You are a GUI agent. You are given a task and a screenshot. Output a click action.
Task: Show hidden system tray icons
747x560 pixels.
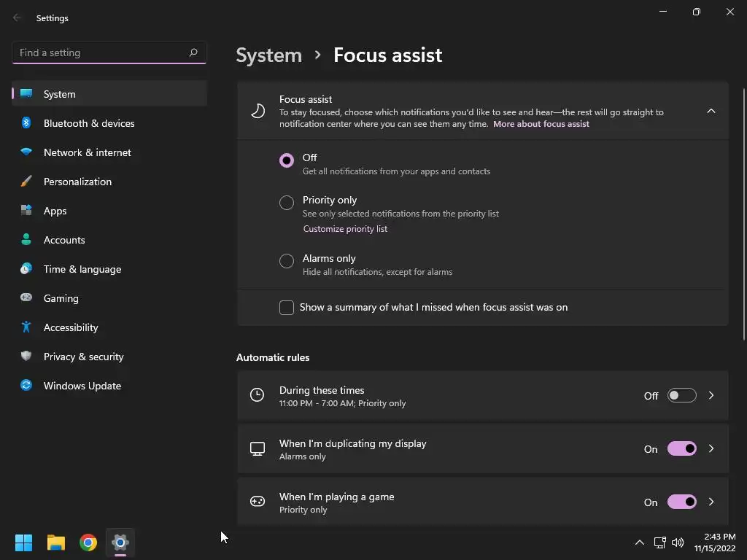[640, 542]
